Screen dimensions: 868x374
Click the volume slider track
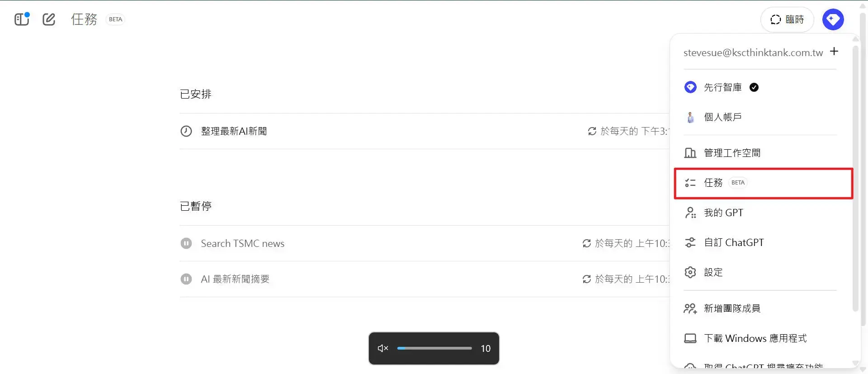click(x=434, y=348)
